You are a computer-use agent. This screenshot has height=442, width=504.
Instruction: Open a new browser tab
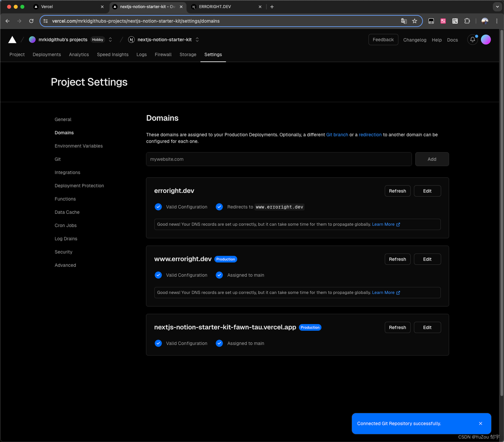[272, 7]
